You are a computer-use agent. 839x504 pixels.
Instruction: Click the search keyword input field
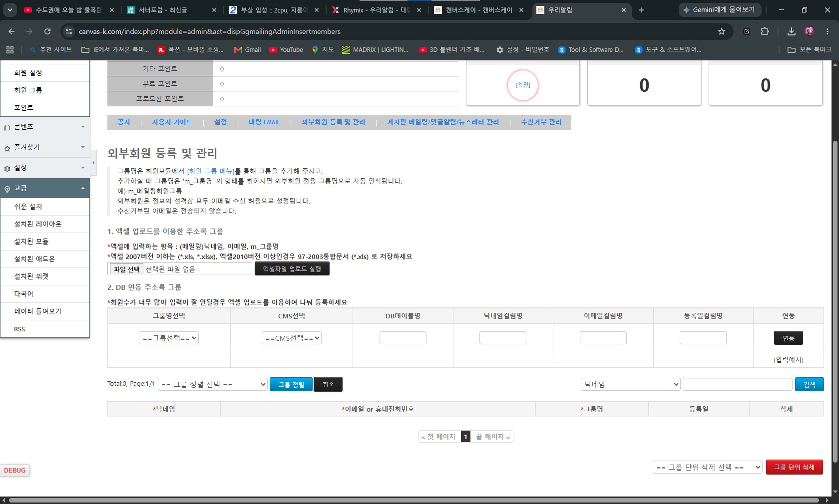coord(738,384)
